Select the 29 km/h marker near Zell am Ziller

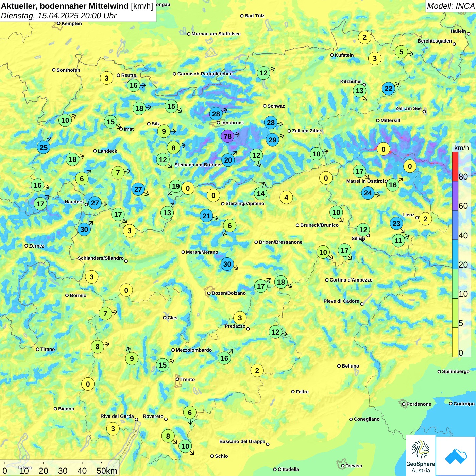(x=272, y=140)
